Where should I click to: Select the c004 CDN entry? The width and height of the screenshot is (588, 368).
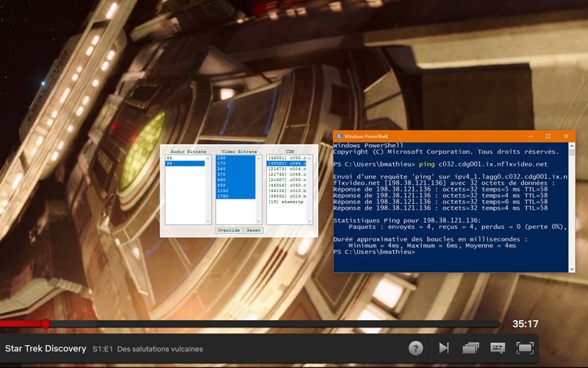tap(287, 169)
